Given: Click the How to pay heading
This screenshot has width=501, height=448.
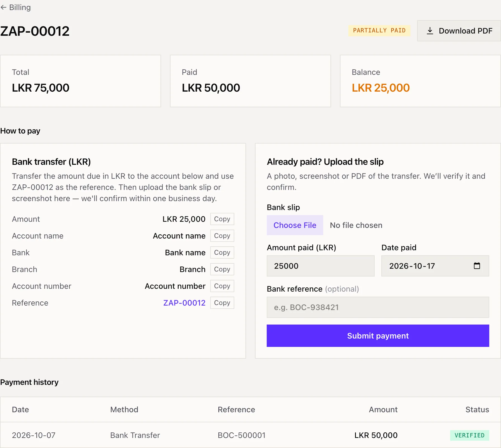Looking at the screenshot, I should (x=20, y=131).
